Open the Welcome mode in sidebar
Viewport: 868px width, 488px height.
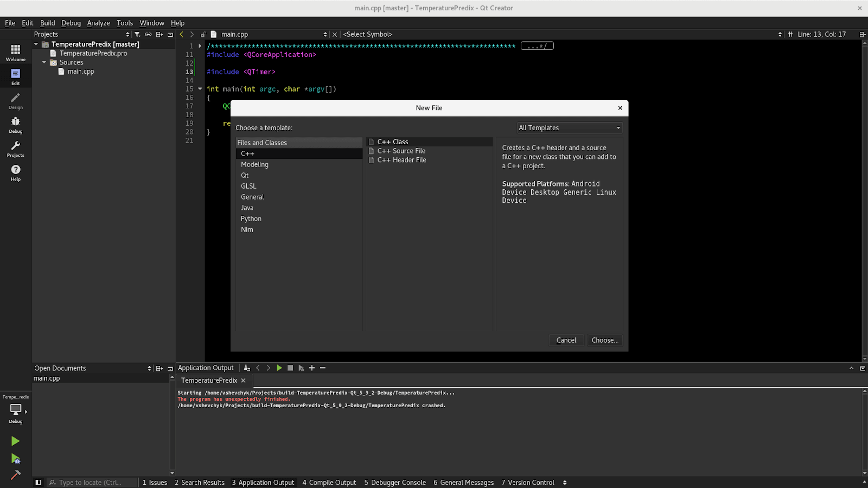click(15, 53)
